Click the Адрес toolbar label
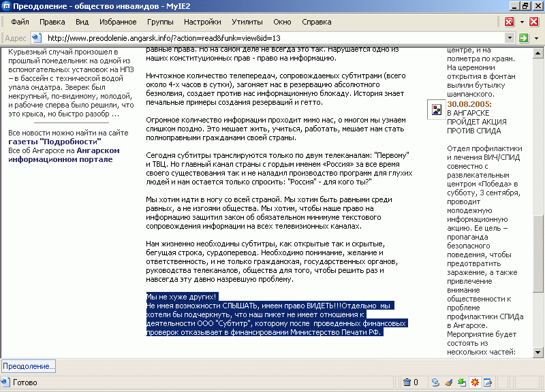This screenshot has height=392, width=545. [16, 38]
